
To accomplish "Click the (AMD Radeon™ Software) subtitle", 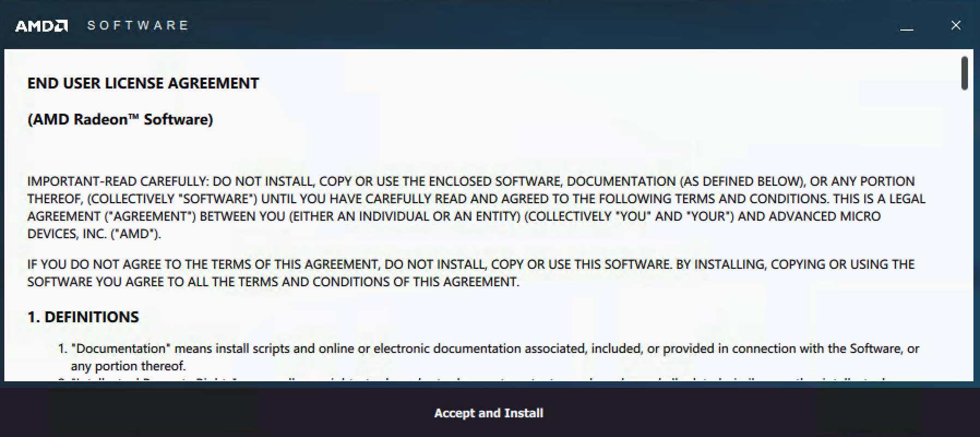I will (x=120, y=120).
